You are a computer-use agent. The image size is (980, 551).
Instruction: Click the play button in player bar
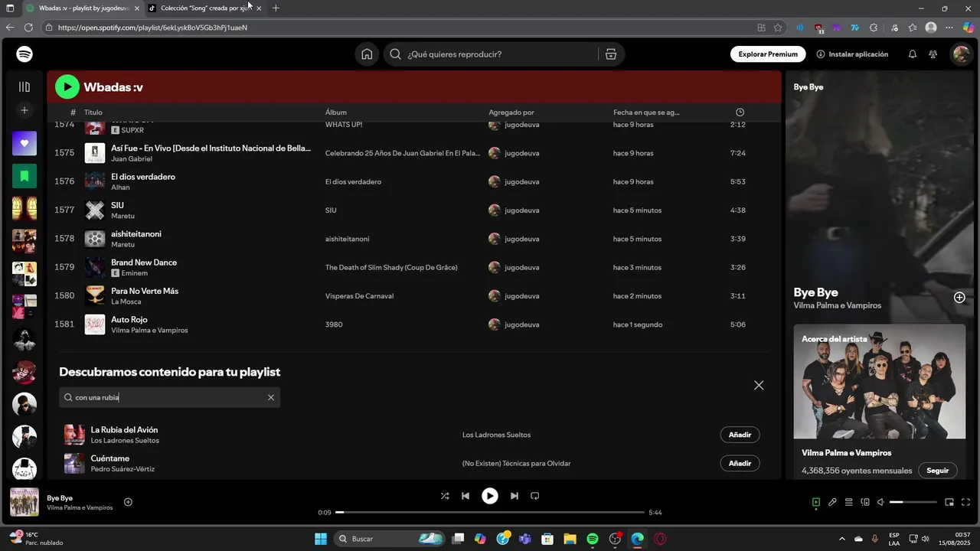(x=490, y=496)
